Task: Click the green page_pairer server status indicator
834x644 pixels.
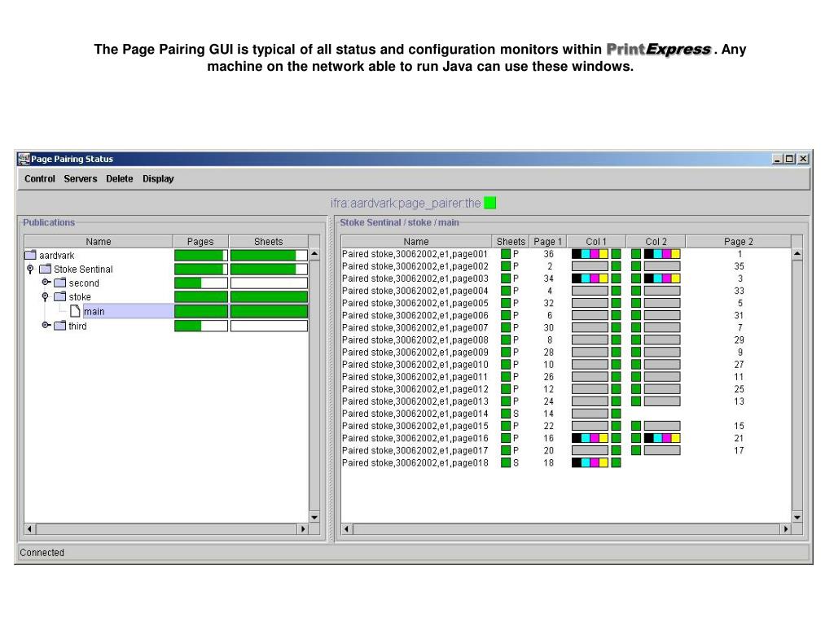Action: (x=489, y=204)
